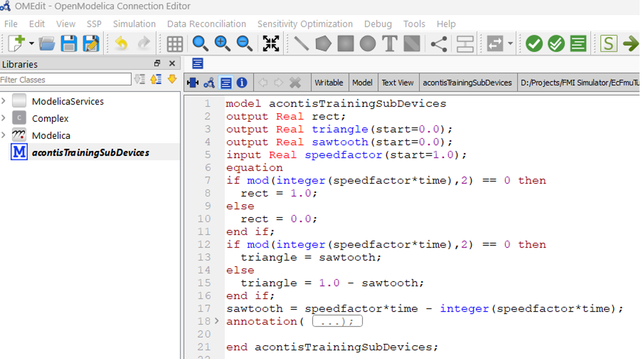The image size is (644, 359).
Task: Open a model file with the folder icon
Action: [47, 43]
